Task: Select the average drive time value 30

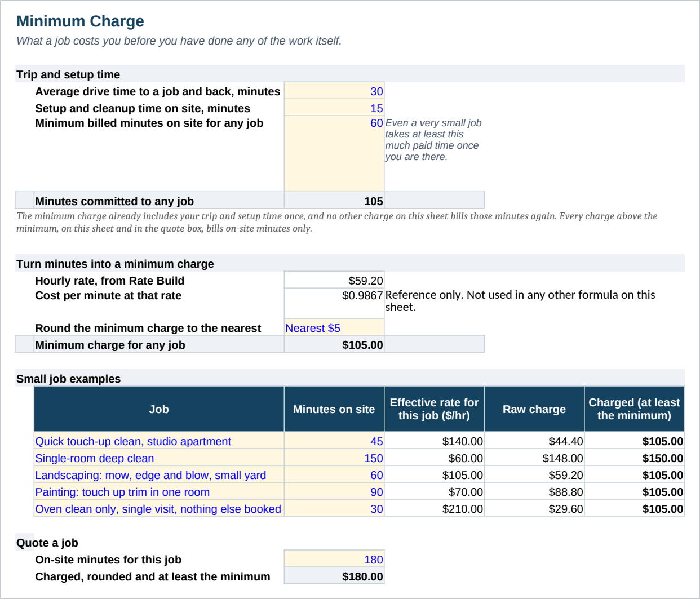Action: pos(334,91)
